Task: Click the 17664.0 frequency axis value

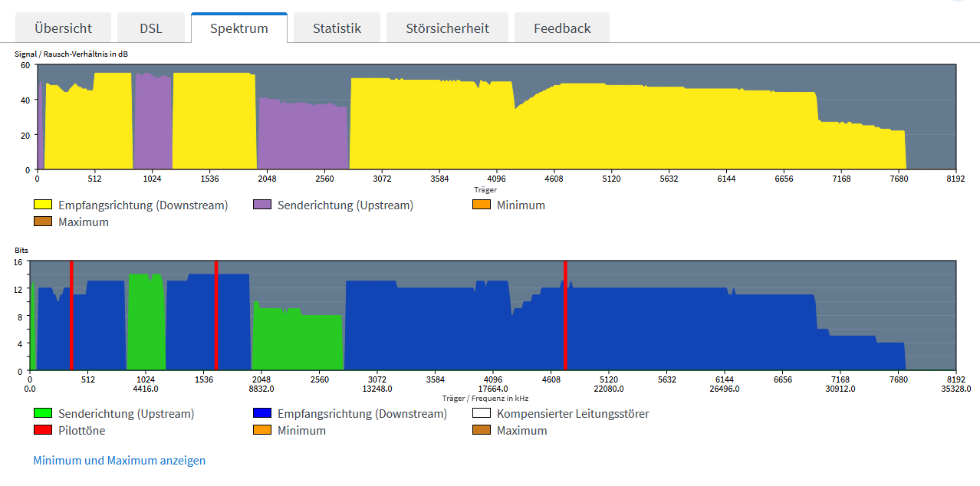Action: pyautogui.click(x=493, y=389)
